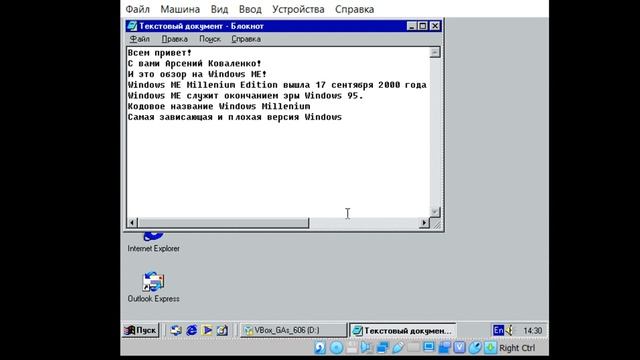Image resolution: width=640 pixels, height=360 pixels.
Task: Click VirtualBox audio status icon
Action: tap(367, 348)
